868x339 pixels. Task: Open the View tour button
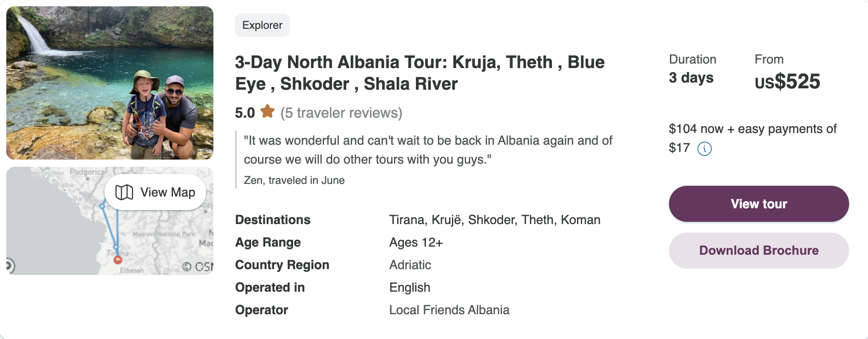pos(759,204)
